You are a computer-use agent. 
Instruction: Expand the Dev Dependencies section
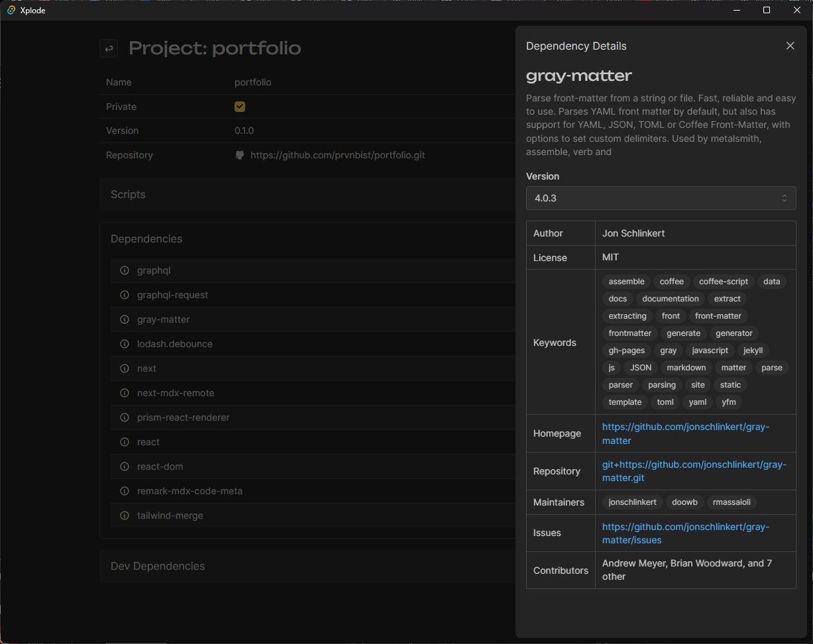click(x=158, y=566)
